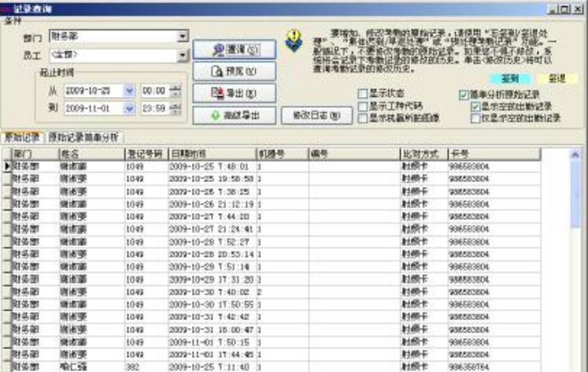Click machine number 2 in 7:40:02 row
The image size is (588, 372).
tap(283, 292)
